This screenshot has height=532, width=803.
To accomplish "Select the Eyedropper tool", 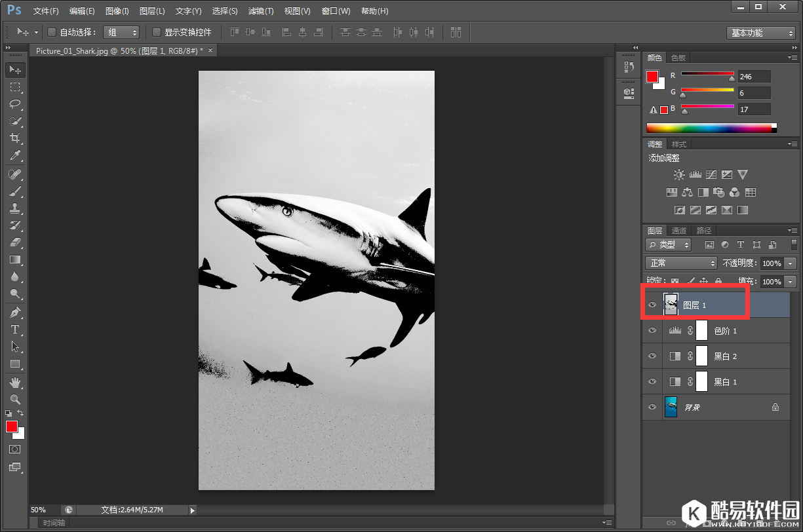I will 15,155.
